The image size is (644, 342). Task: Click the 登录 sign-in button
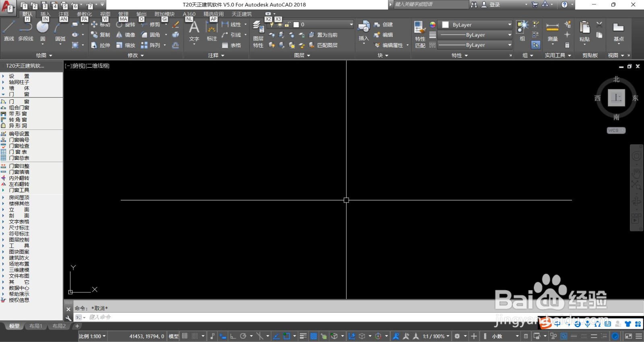coord(491,5)
